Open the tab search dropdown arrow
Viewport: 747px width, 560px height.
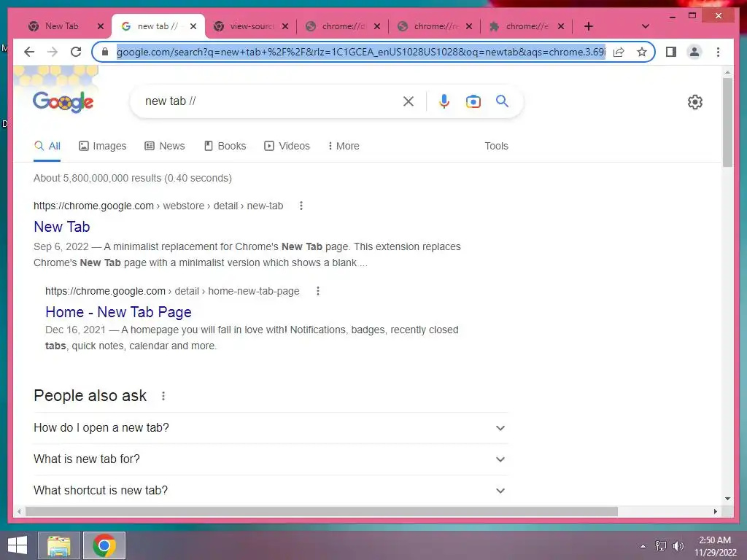coord(646,26)
